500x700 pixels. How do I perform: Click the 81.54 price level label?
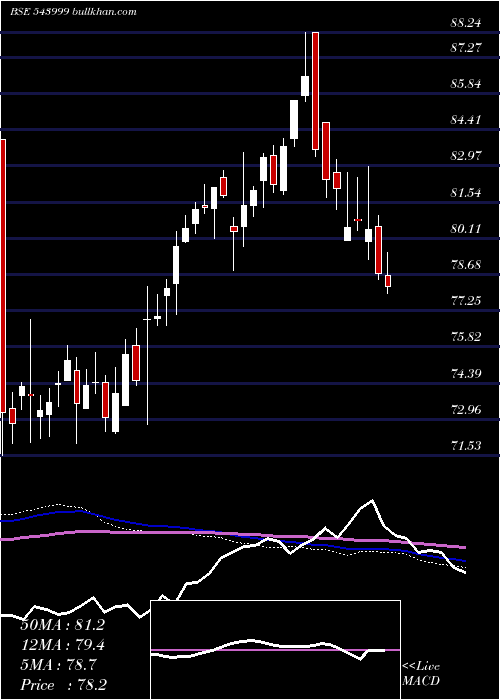(x=466, y=193)
